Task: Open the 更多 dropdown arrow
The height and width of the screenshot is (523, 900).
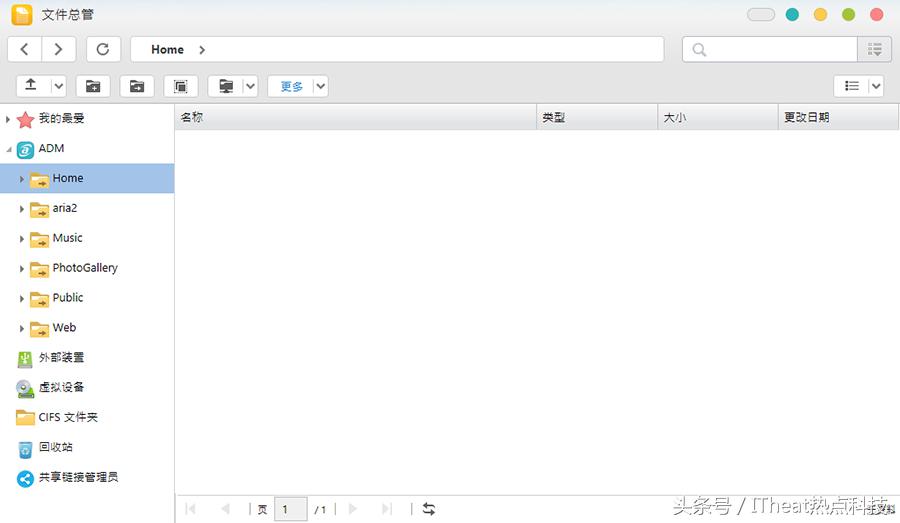Action: point(321,86)
